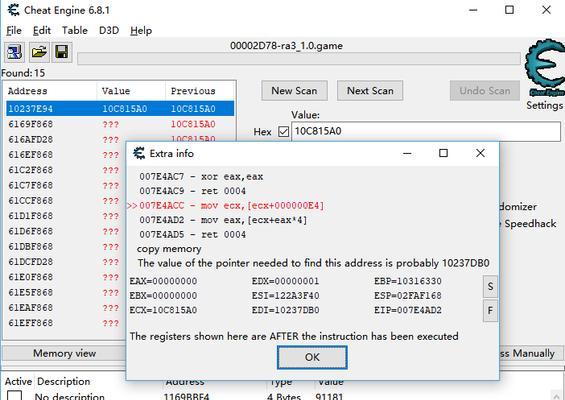Click the ESI=122A3F40 register value
This screenshot has width=565, height=400.
click(285, 295)
